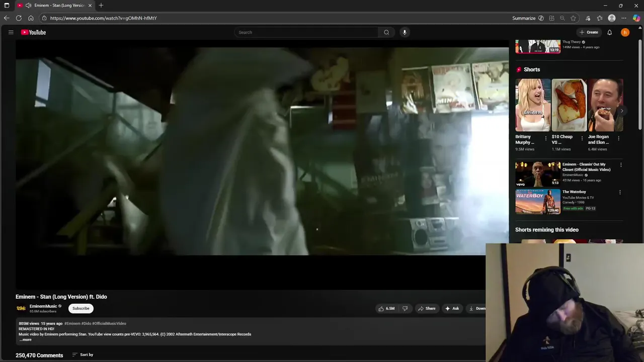Open browser settings and more menu
Image resolution: width=644 pixels, height=362 pixels.
pyautogui.click(x=624, y=18)
